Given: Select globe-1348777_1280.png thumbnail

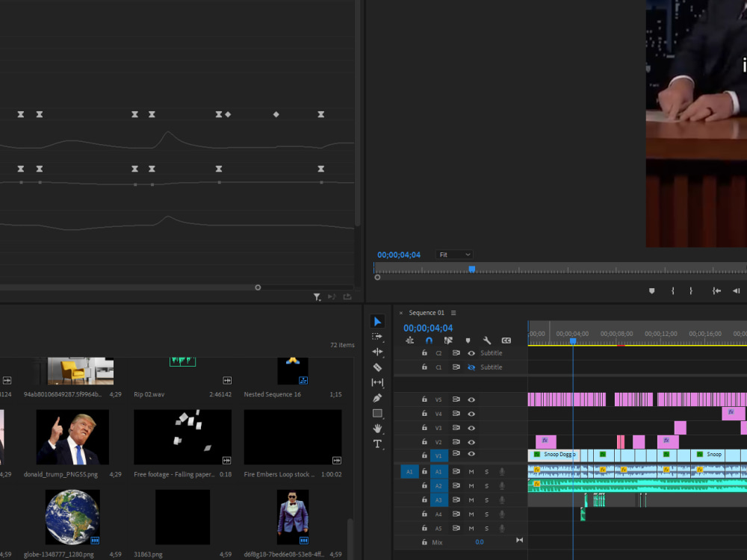Looking at the screenshot, I should pos(72,517).
